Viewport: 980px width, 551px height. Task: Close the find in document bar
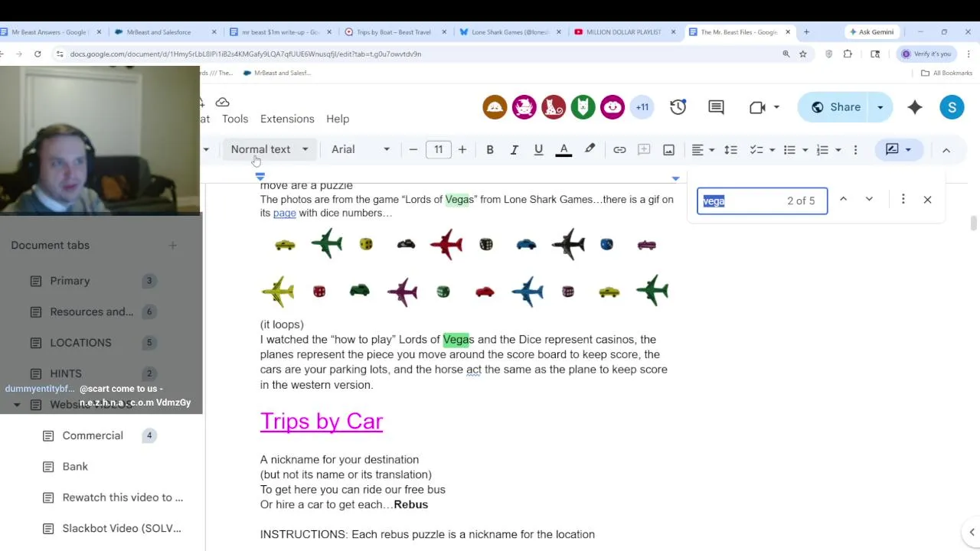[927, 200]
